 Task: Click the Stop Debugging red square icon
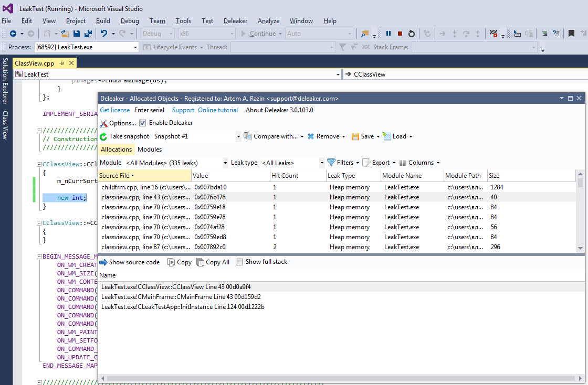[x=400, y=33]
